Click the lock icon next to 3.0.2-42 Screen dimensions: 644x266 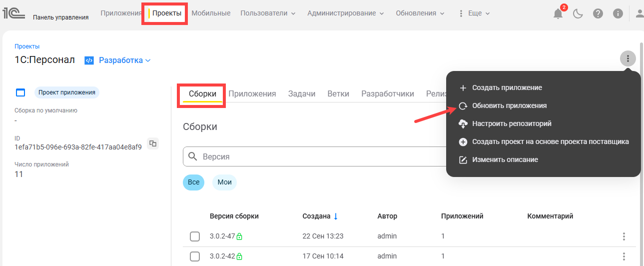pyautogui.click(x=239, y=256)
